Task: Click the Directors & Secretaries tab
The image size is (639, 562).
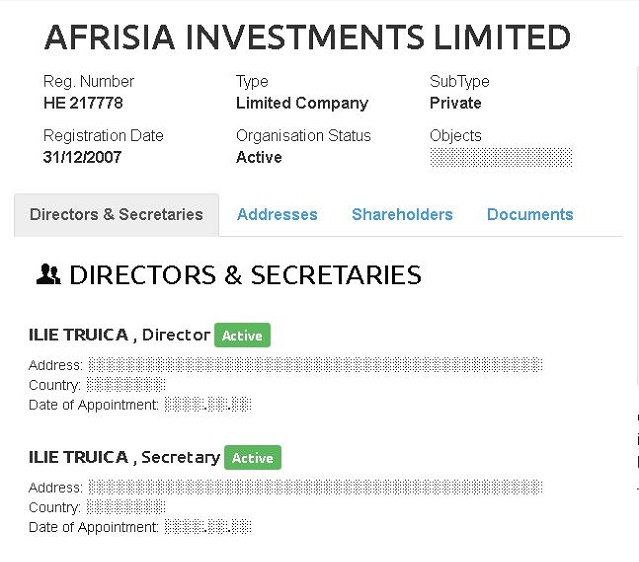Action: (116, 214)
